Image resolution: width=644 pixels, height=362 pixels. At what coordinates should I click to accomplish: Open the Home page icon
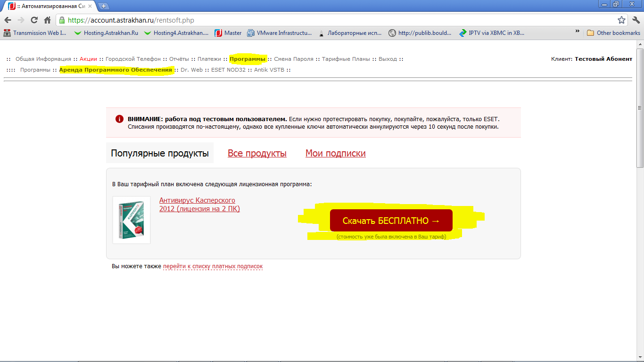[x=47, y=20]
